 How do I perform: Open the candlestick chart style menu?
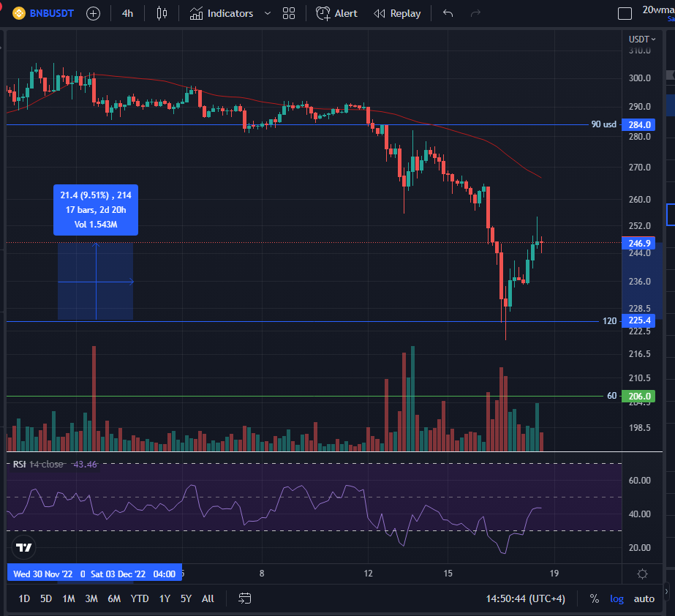(162, 13)
